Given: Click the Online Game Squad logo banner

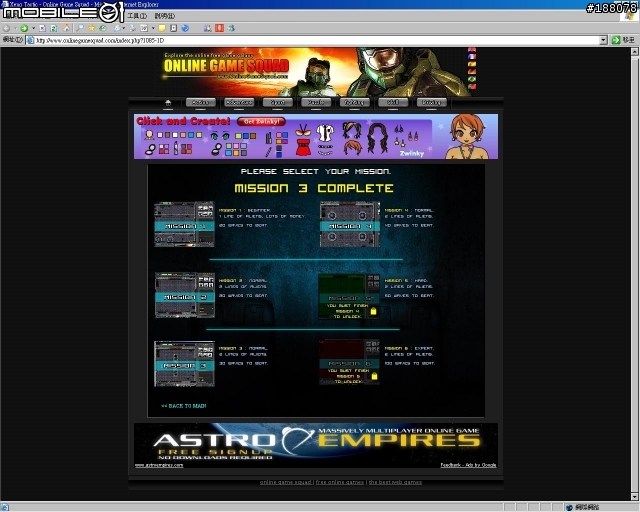Looking at the screenshot, I should point(227,66).
